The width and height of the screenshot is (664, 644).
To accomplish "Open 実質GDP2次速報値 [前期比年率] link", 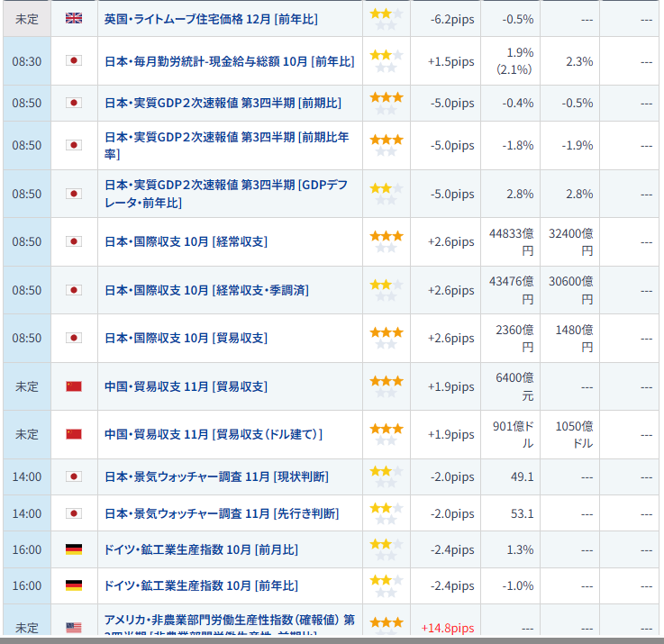I will pos(227,145).
